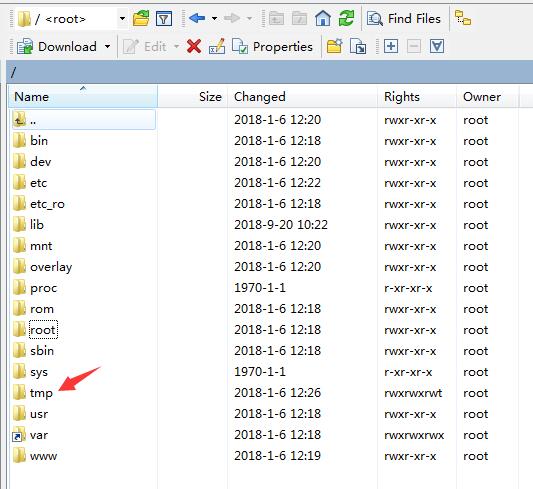
Task: Select files with the plus icon
Action: point(391,46)
